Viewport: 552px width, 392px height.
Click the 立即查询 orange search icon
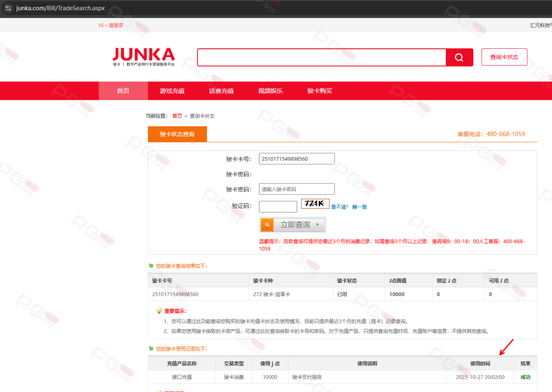pyautogui.click(x=267, y=225)
